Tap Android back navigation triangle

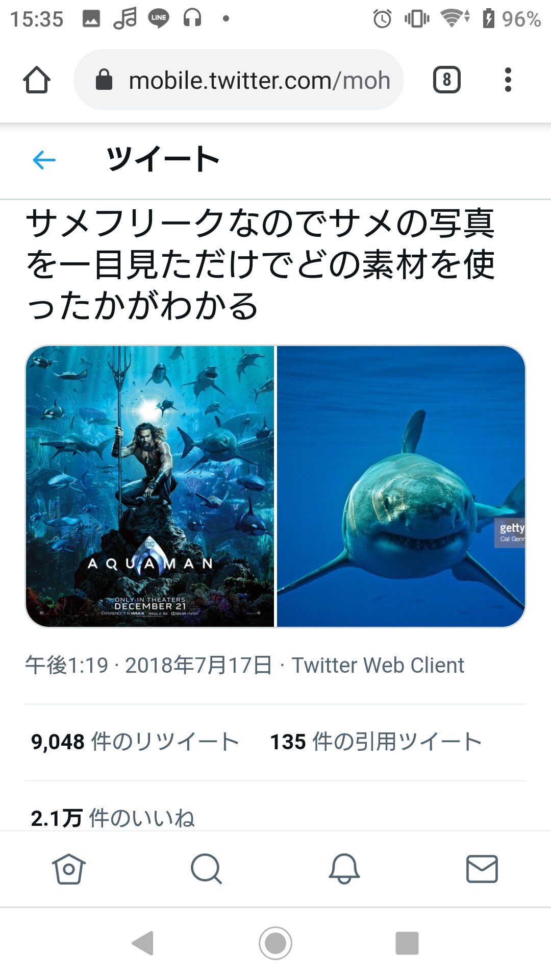(143, 943)
